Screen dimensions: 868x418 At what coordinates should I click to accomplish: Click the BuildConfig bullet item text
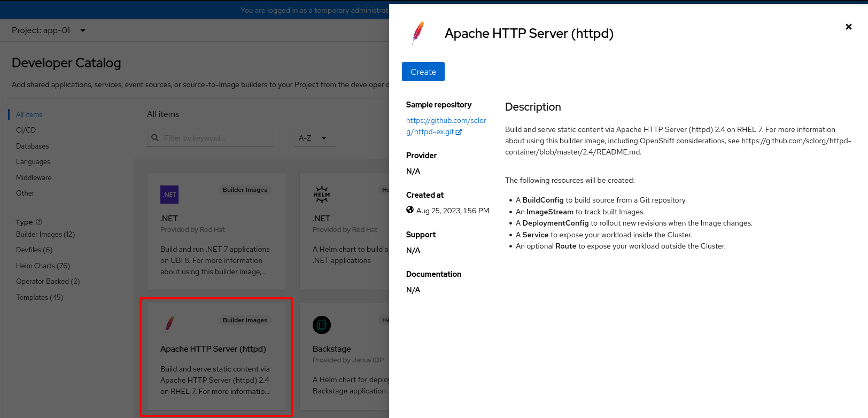click(x=601, y=200)
